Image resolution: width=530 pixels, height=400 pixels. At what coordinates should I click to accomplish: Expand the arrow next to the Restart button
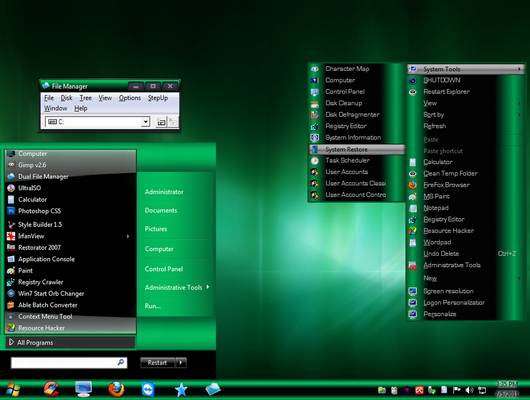click(x=181, y=362)
